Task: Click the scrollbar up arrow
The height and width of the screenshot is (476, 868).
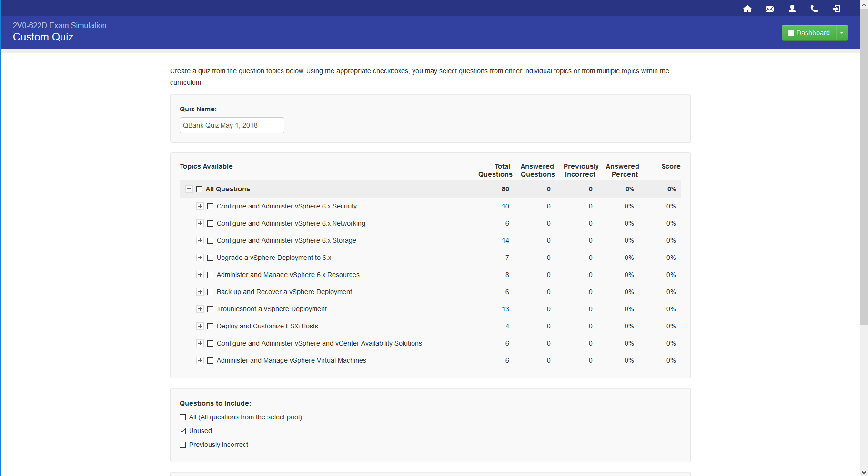Action: pyautogui.click(x=863, y=4)
